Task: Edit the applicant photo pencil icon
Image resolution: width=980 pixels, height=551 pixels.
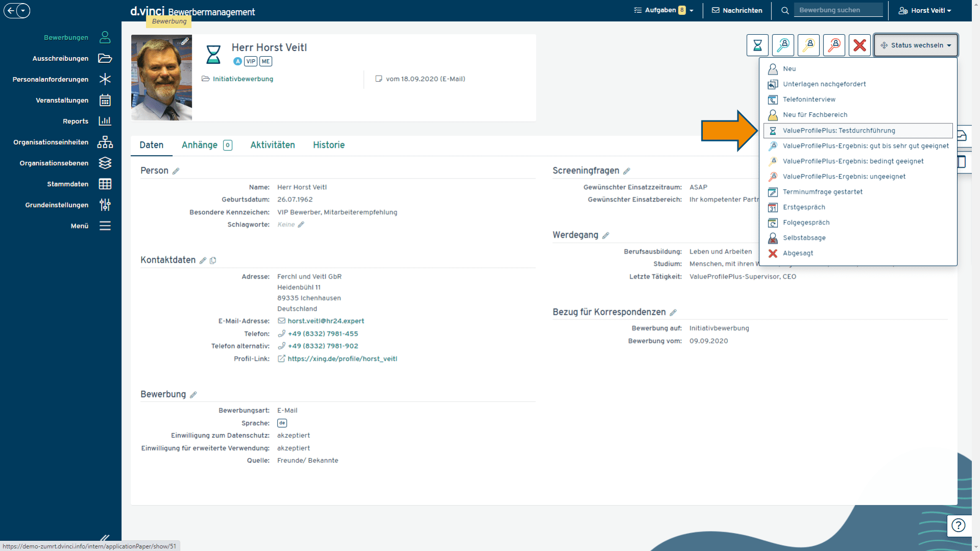Action: [185, 41]
